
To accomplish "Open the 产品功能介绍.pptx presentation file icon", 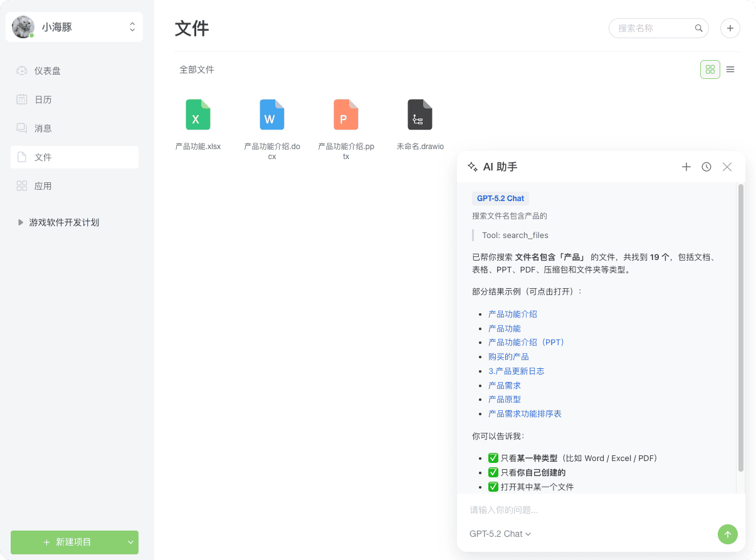I will click(x=346, y=115).
